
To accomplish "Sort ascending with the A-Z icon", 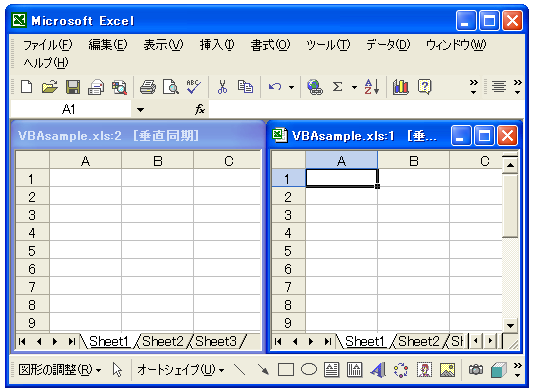I will (372, 87).
